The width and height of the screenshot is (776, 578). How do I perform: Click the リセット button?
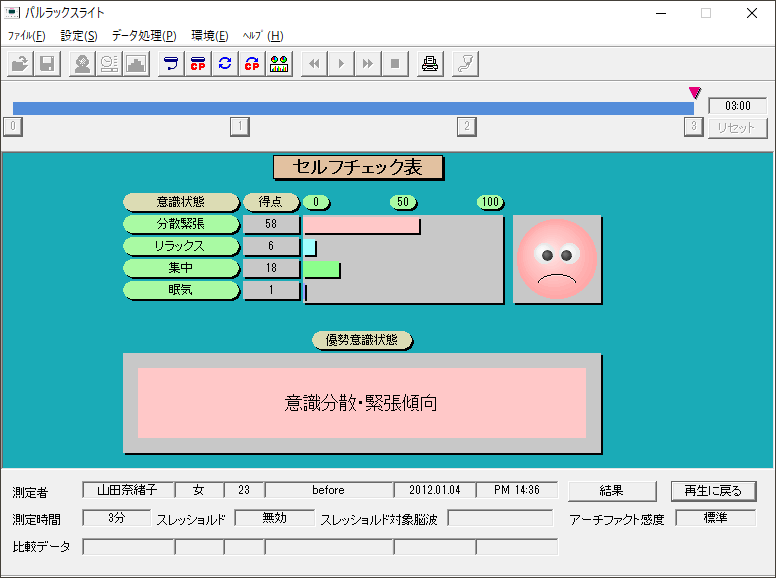tap(737, 128)
